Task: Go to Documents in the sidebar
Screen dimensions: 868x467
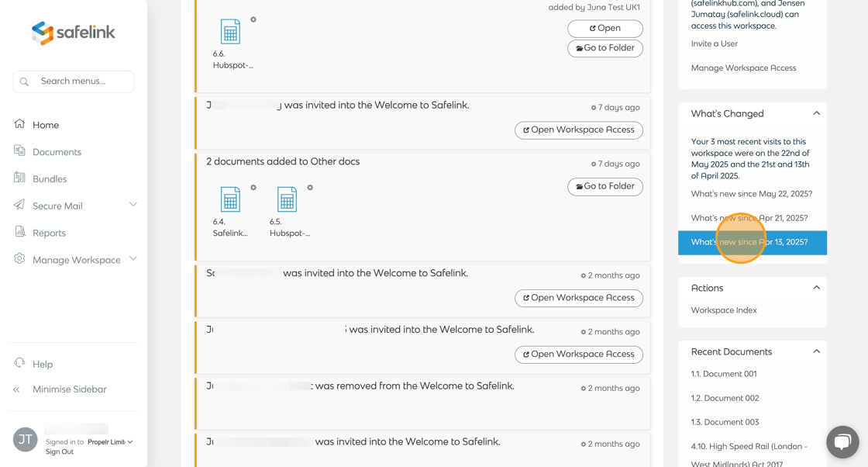Action: point(57,152)
